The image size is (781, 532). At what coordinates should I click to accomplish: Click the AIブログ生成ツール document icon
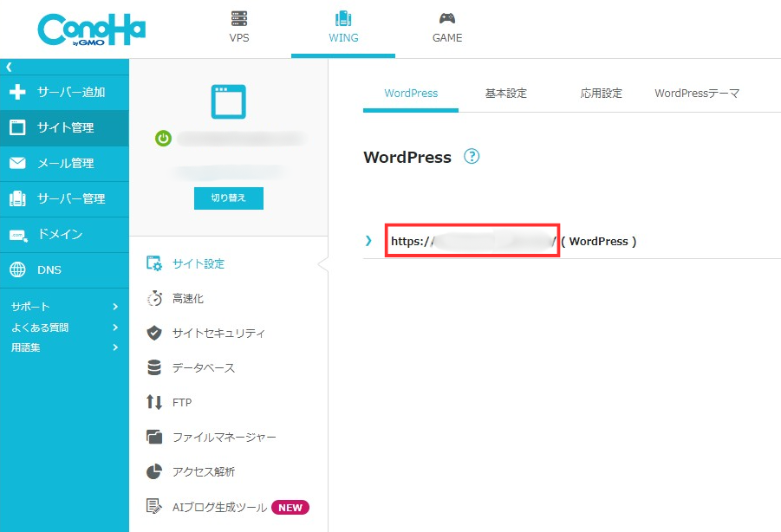pyautogui.click(x=154, y=506)
